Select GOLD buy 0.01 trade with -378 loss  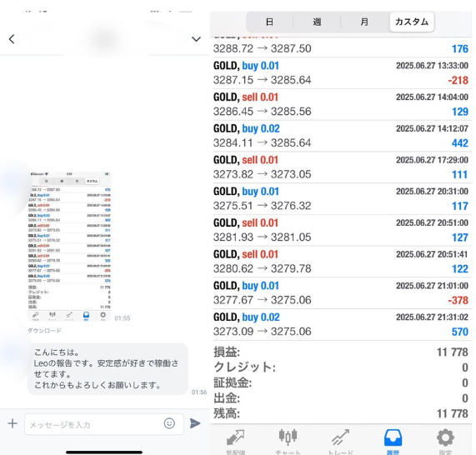[341, 292]
